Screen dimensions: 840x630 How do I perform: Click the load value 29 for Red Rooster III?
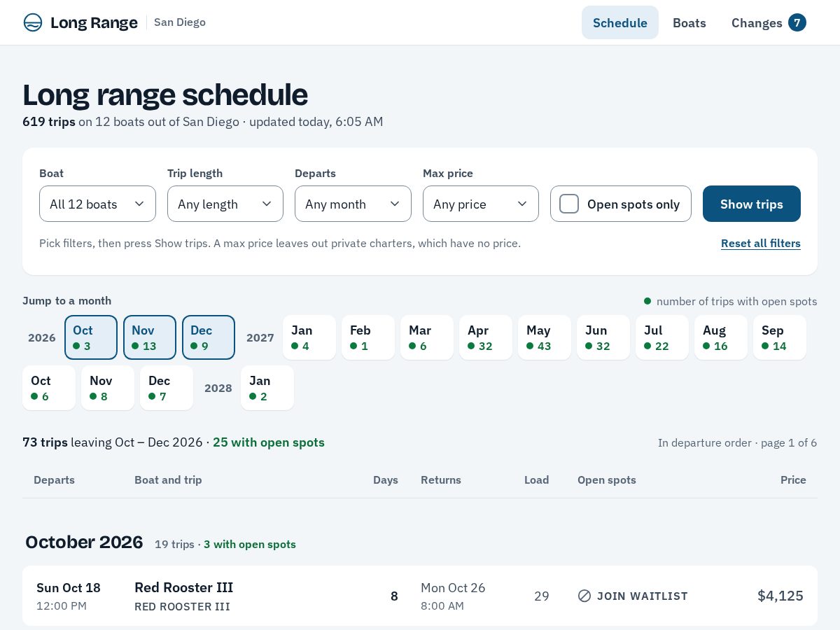pyautogui.click(x=542, y=596)
